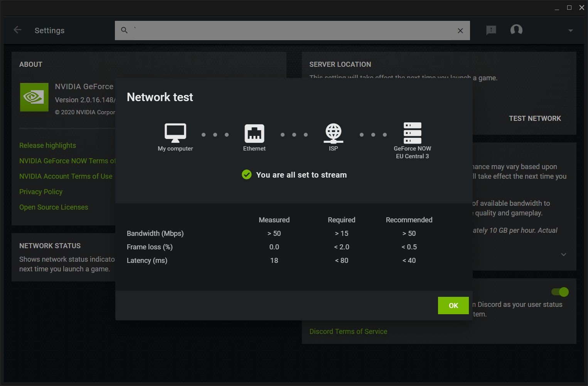Open the Open Source Licenses link
Image resolution: width=588 pixels, height=386 pixels.
(54, 207)
